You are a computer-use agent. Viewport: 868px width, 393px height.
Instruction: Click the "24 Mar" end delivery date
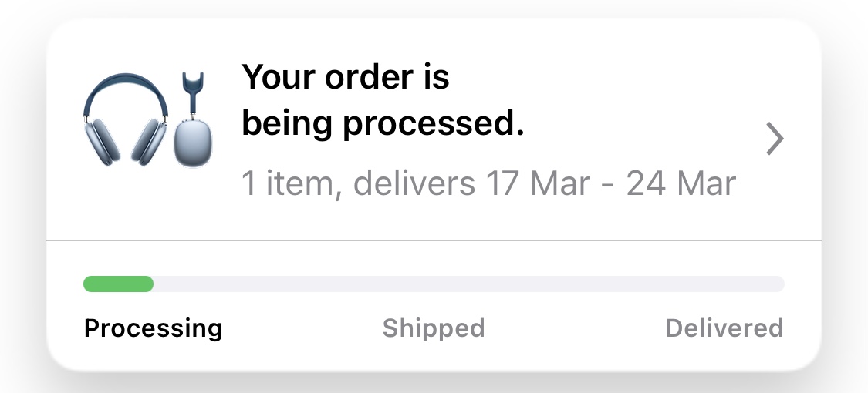pyautogui.click(x=681, y=184)
